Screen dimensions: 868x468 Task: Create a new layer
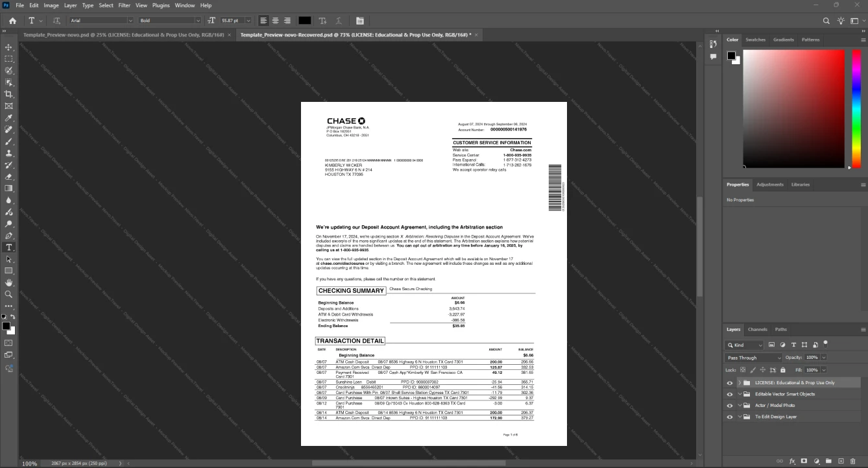click(841, 462)
